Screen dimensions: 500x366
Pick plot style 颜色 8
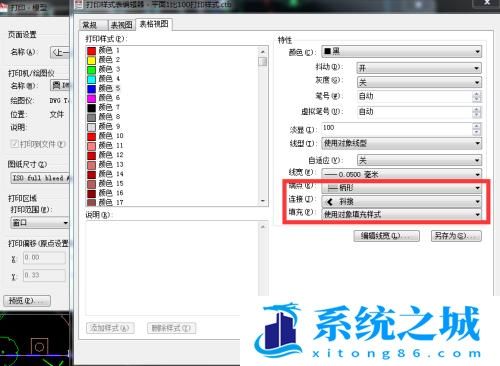coord(104,117)
